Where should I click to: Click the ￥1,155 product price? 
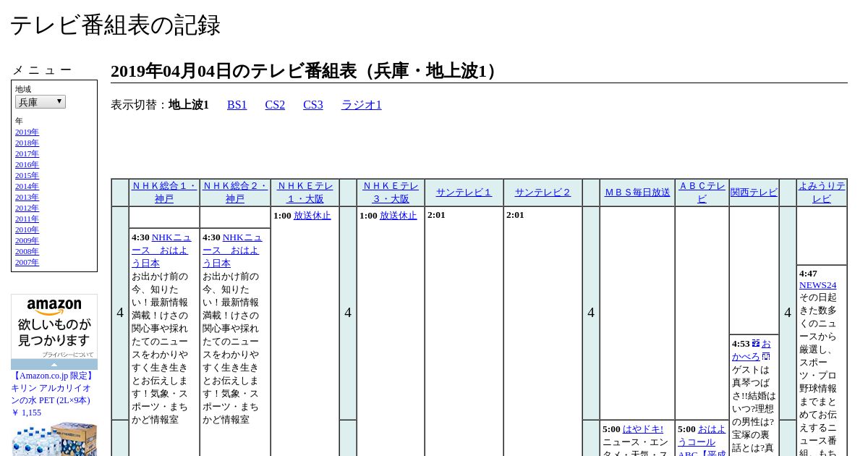tap(26, 413)
